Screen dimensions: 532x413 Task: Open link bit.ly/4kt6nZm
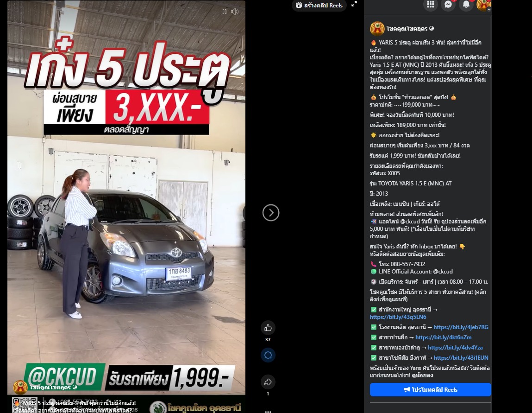(x=444, y=337)
